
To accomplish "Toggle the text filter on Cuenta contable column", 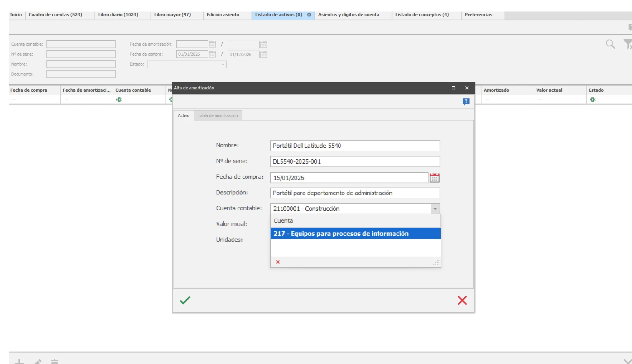I will [x=119, y=99].
